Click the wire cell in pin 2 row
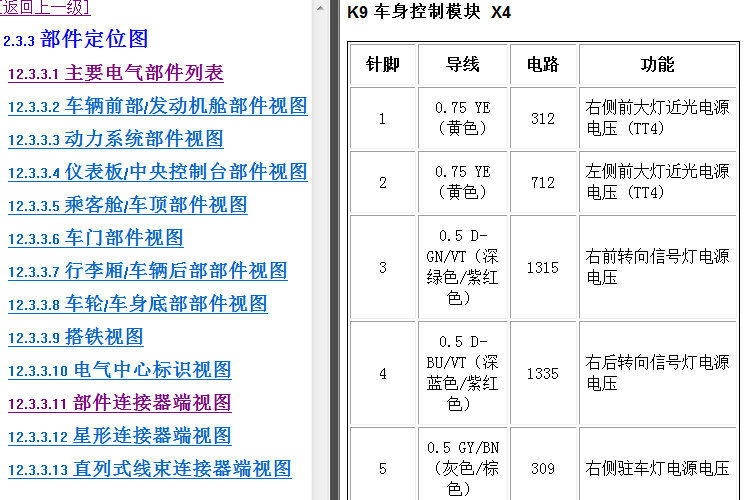Viewport: 752px width, 500px height. coord(463,183)
